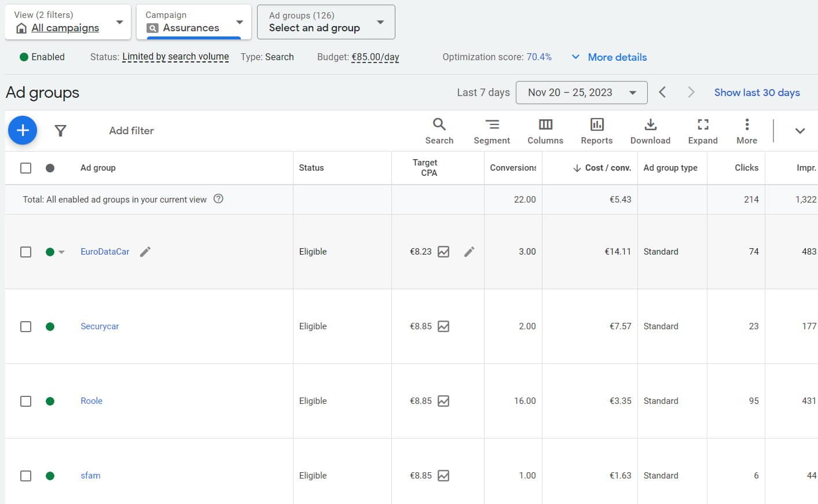Click the status dot column header icon
This screenshot has height=504, width=818.
tap(50, 168)
